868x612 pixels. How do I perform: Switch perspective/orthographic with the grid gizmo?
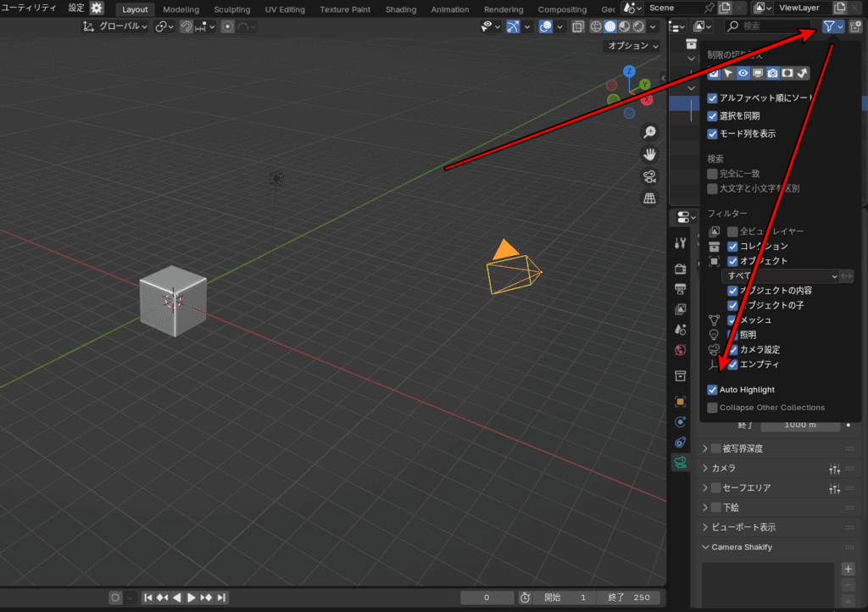(649, 198)
